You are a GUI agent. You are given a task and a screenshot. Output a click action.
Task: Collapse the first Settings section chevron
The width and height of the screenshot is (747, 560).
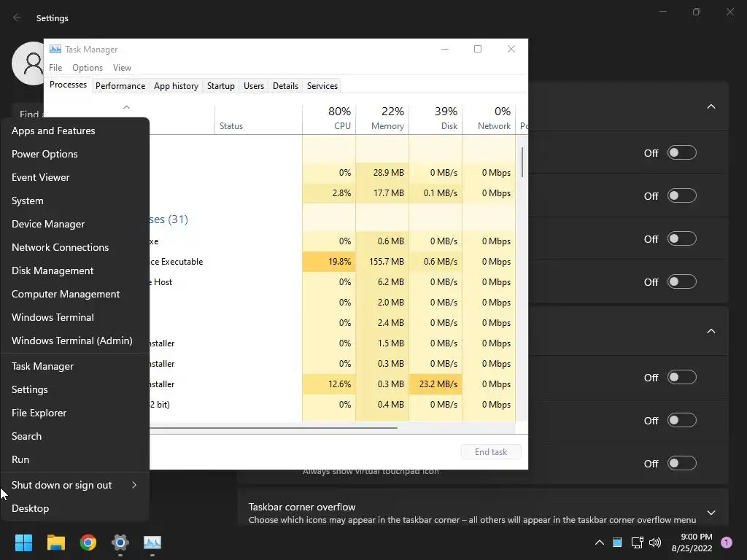coord(711,106)
